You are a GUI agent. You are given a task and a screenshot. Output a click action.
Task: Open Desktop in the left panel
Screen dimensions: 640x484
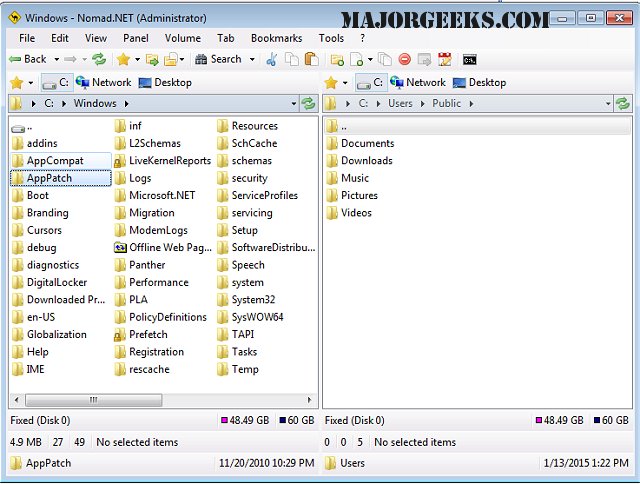point(165,83)
